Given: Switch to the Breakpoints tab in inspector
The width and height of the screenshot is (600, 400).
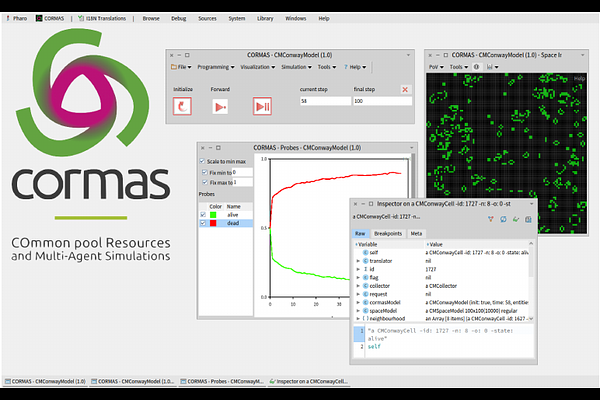Looking at the screenshot, I should 388,233.
